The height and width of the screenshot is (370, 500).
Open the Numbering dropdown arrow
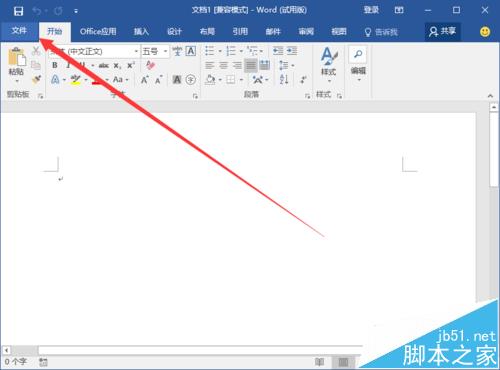241,51
